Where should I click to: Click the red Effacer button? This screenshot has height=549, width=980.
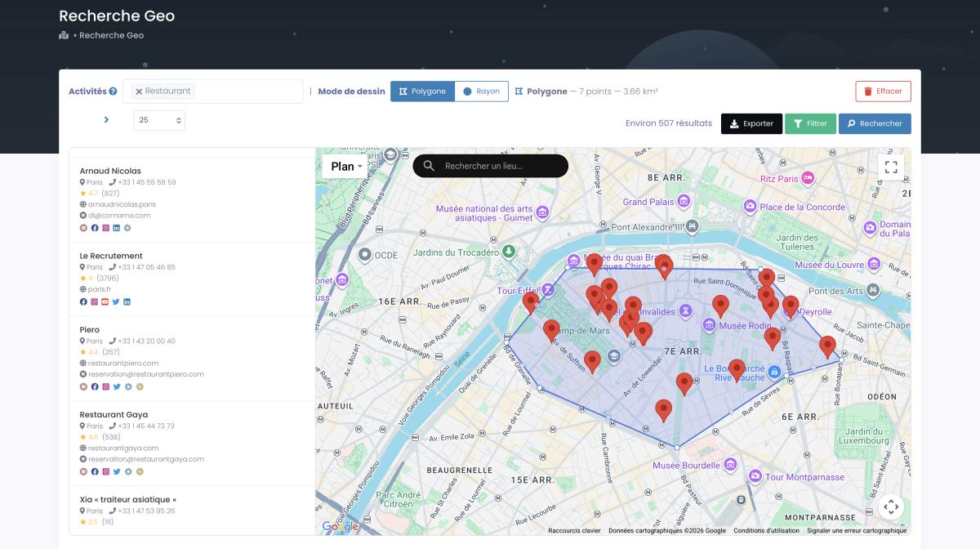coord(883,91)
